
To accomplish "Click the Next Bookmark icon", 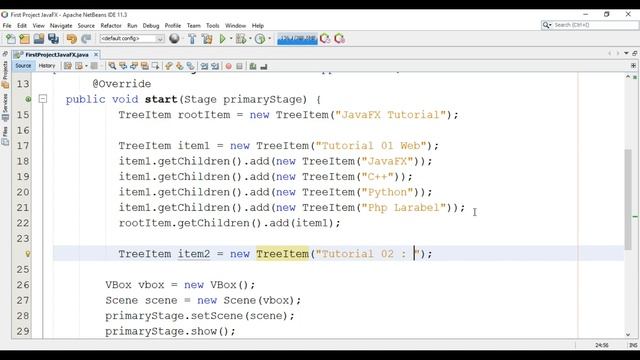I will point(180,66).
